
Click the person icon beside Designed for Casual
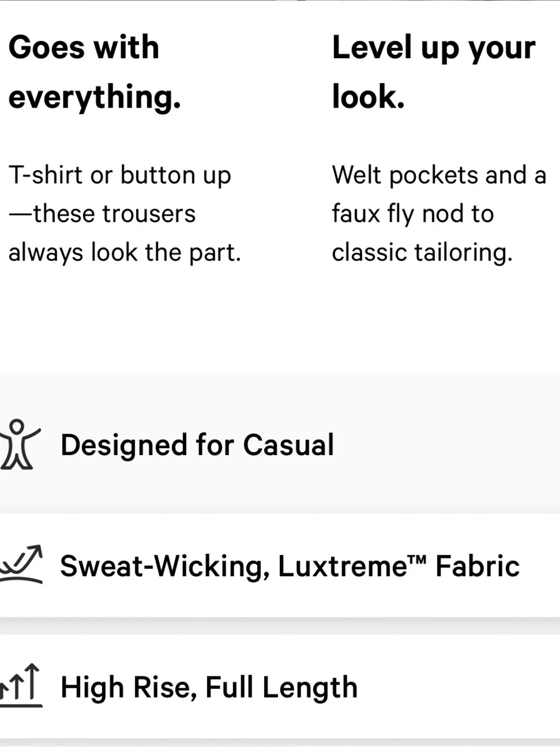click(20, 444)
